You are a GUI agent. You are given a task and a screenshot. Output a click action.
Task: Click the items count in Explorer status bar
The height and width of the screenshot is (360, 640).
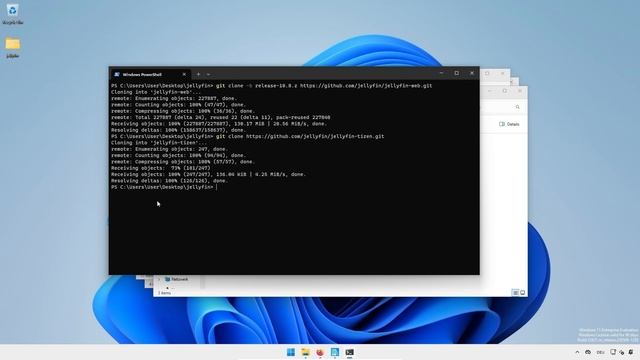164,293
